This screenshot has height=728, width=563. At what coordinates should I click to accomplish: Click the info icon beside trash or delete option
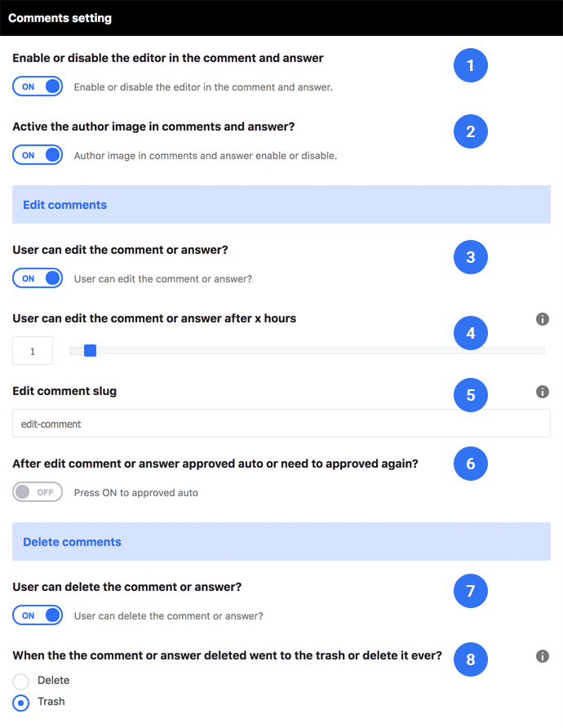tap(542, 656)
